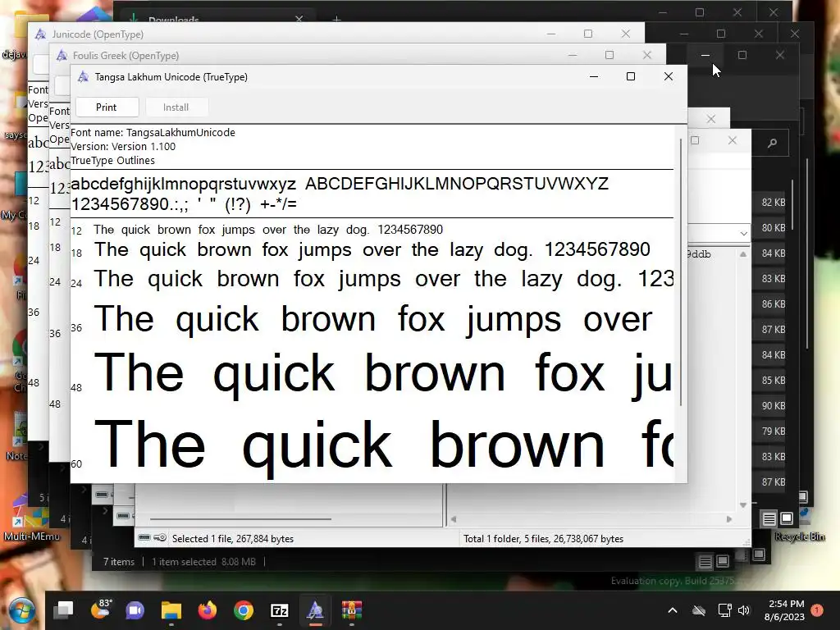This screenshot has height=630, width=840.
Task: Close the Foulis Greek font window
Action: (x=647, y=55)
